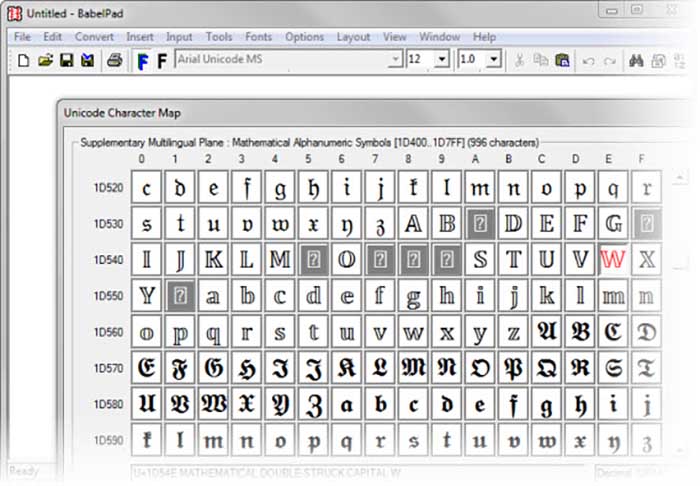Open the Convert menu

pos(94,37)
